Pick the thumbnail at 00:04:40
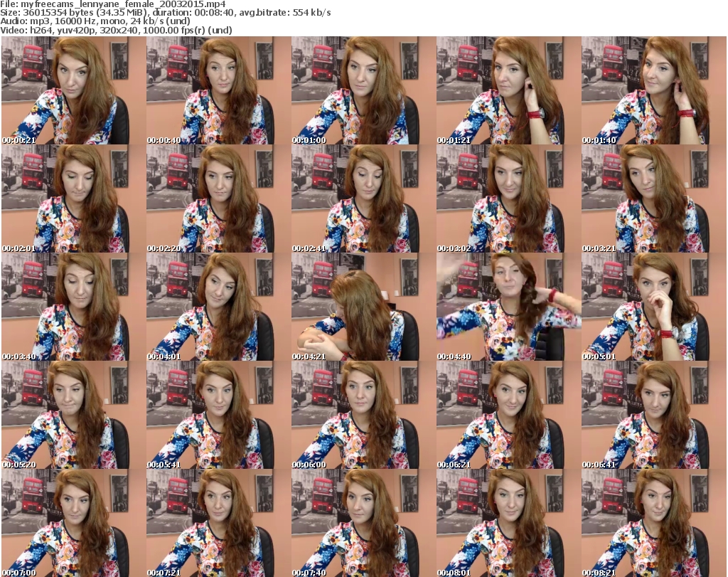Image resolution: width=728 pixels, height=577 pixels. coord(509,307)
